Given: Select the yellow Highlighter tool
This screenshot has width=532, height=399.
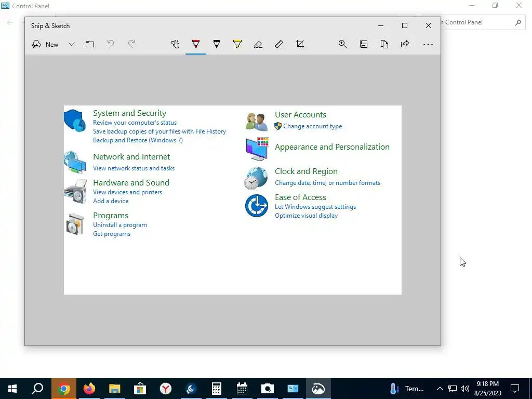Looking at the screenshot, I should pyautogui.click(x=237, y=45).
